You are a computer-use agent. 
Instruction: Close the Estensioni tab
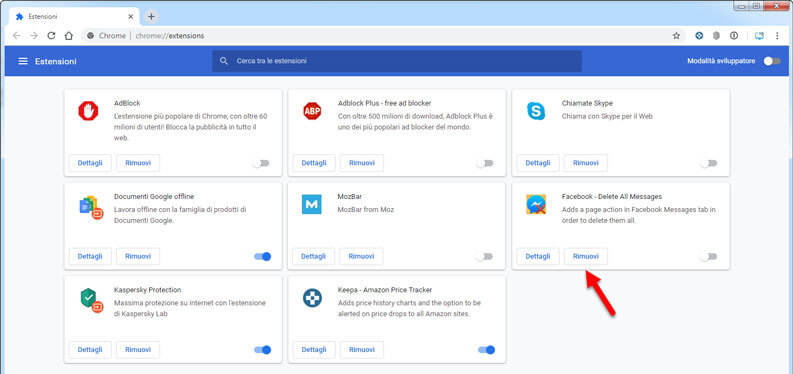pos(130,17)
